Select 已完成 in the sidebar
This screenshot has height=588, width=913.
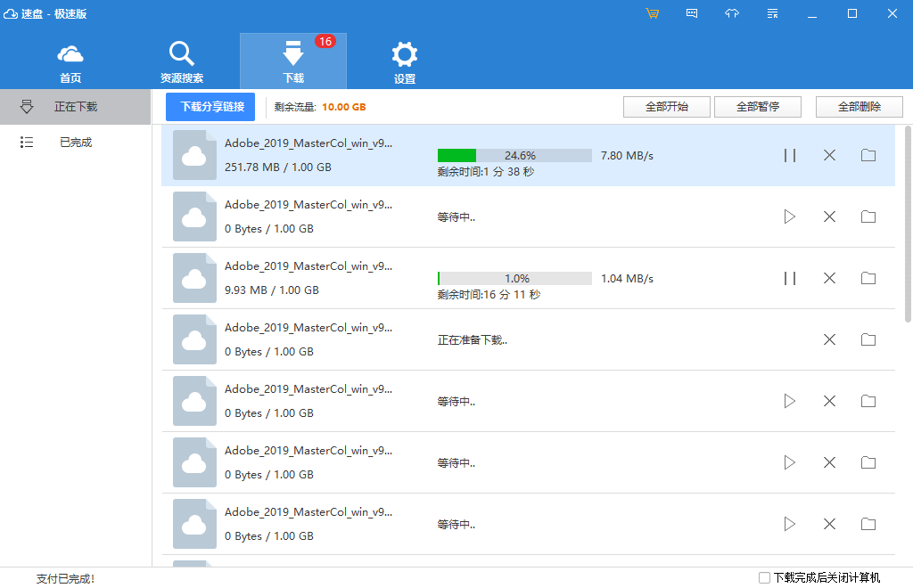pyautogui.click(x=75, y=143)
